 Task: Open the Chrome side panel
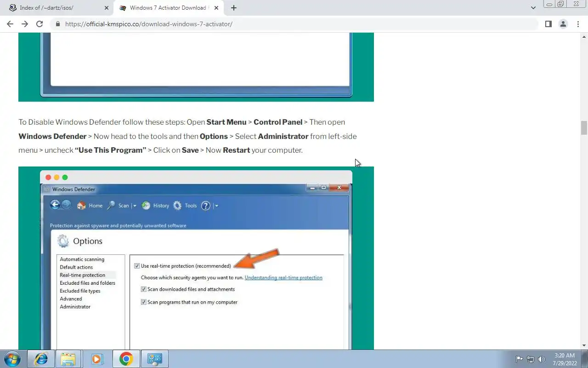coord(548,24)
